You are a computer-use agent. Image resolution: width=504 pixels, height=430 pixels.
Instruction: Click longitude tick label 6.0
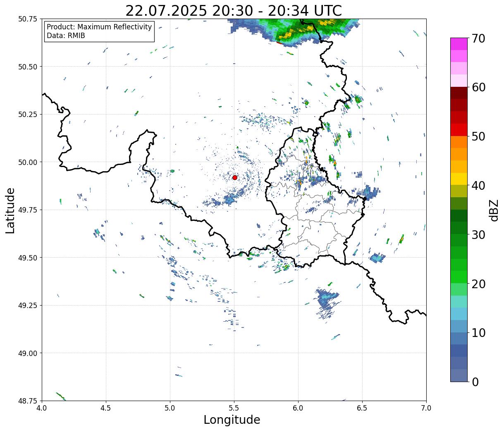pos(298,408)
